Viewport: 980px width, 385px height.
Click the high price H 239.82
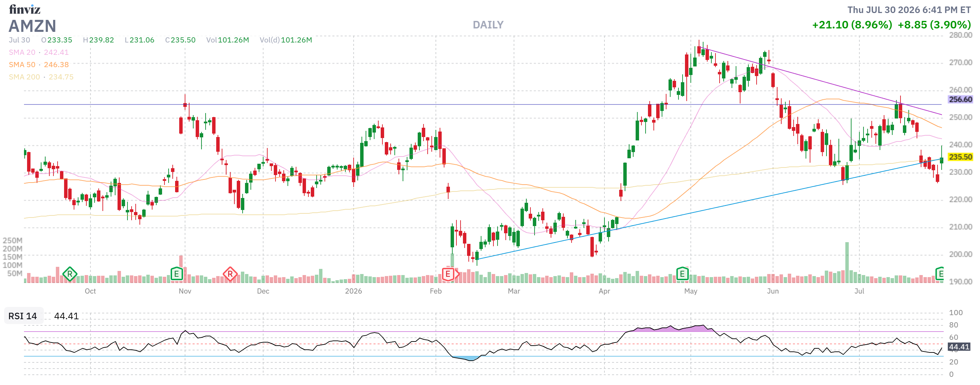(x=99, y=40)
